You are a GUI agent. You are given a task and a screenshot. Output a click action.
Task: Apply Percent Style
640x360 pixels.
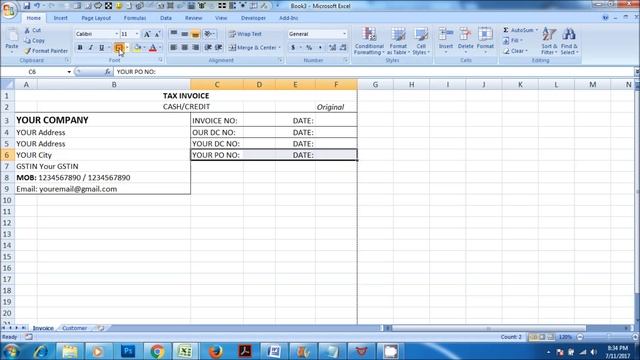point(309,48)
